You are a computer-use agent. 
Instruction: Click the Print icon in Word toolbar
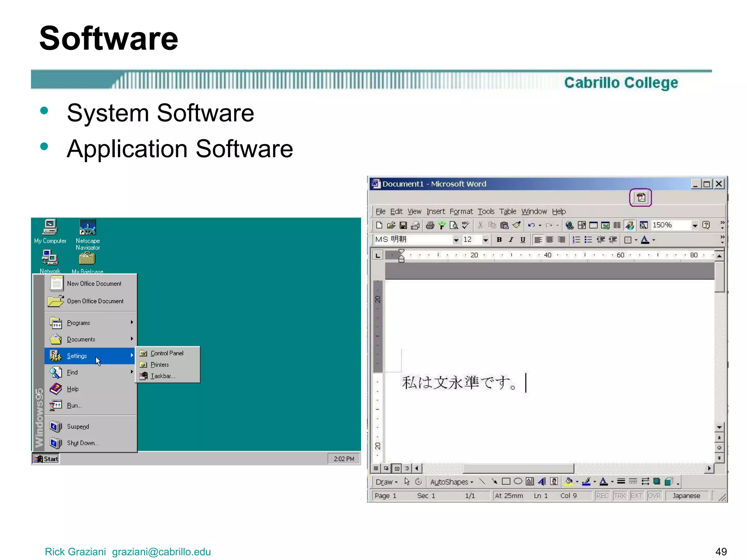(x=430, y=225)
